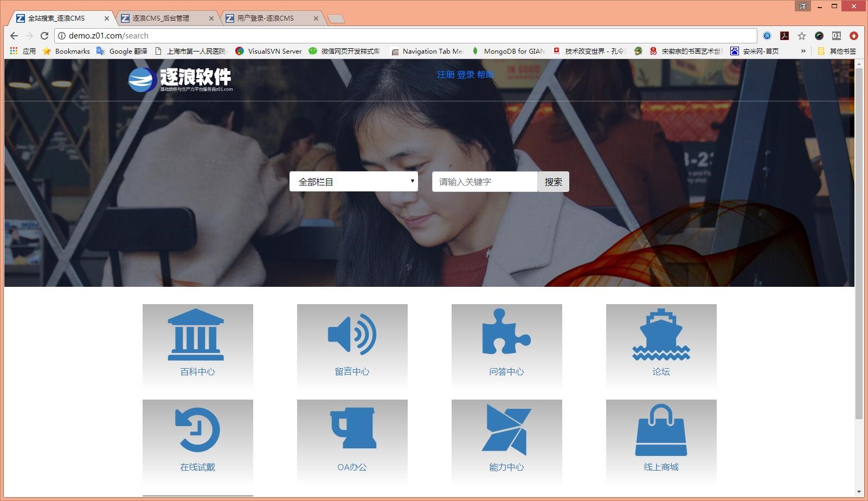Switch to the 用户登录-逐浪CMS tab
868x501 pixels.
pos(266,18)
